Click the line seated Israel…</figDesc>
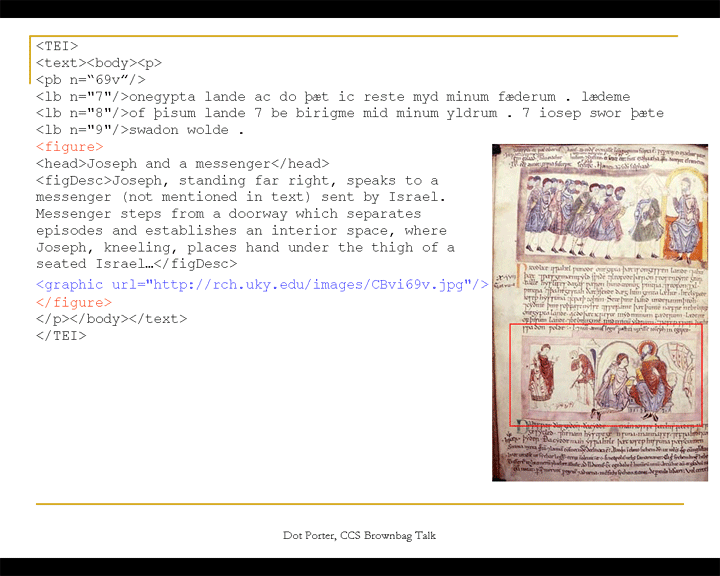 pos(136,264)
